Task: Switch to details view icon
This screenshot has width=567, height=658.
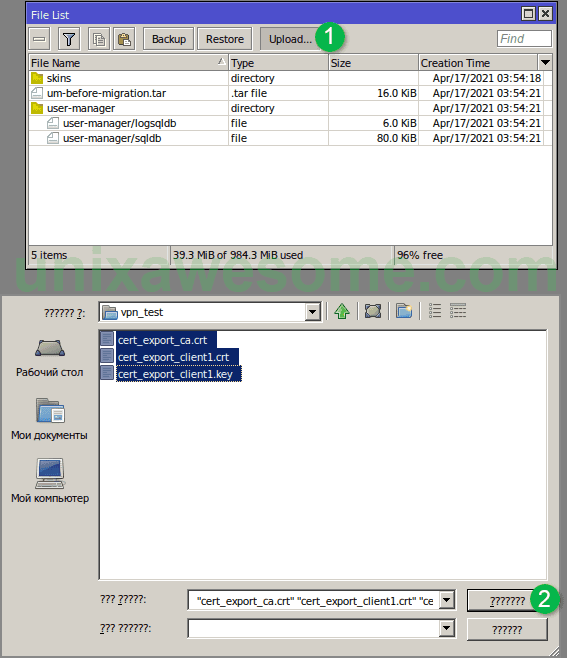Action: coord(458,311)
